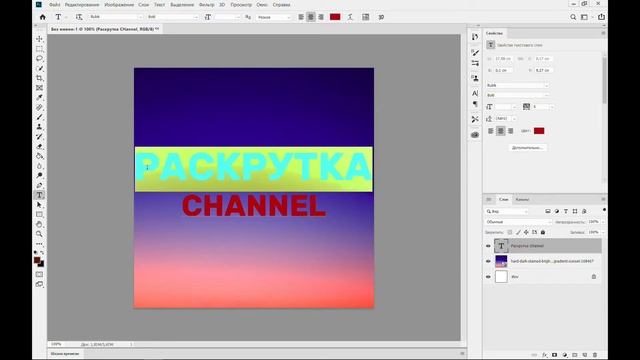The height and width of the screenshot is (360, 640).
Task: Right-align text in options bar
Action: click(x=321, y=17)
